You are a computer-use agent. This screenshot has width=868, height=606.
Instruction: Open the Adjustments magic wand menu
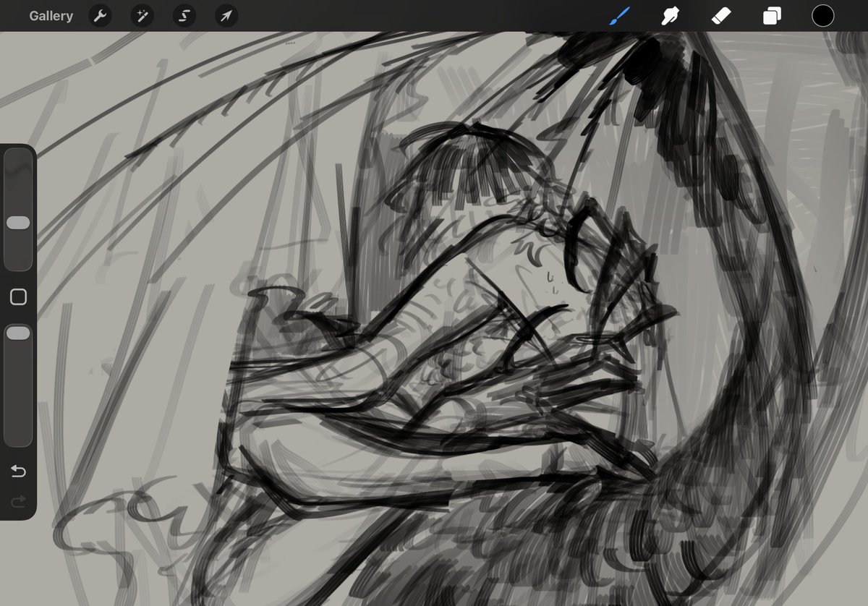142,16
